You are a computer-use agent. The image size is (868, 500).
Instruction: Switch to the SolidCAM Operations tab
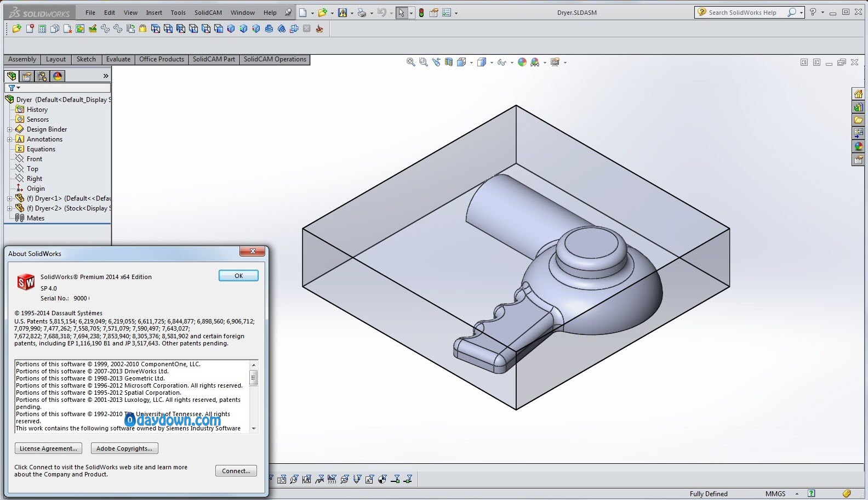coord(275,59)
